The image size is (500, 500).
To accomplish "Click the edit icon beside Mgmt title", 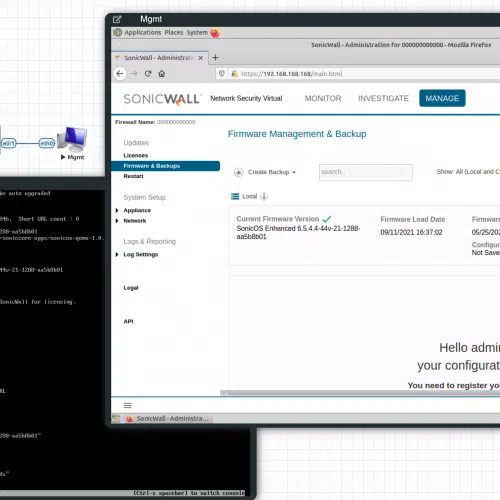I will point(117,19).
